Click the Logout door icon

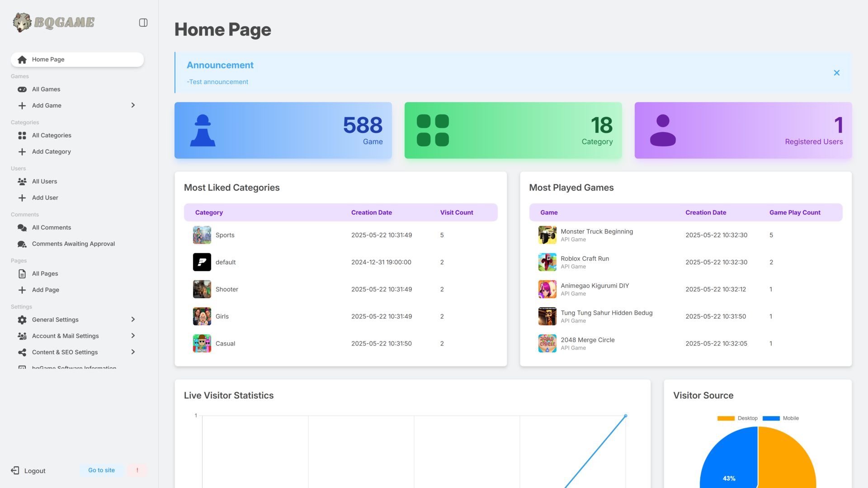click(x=15, y=470)
